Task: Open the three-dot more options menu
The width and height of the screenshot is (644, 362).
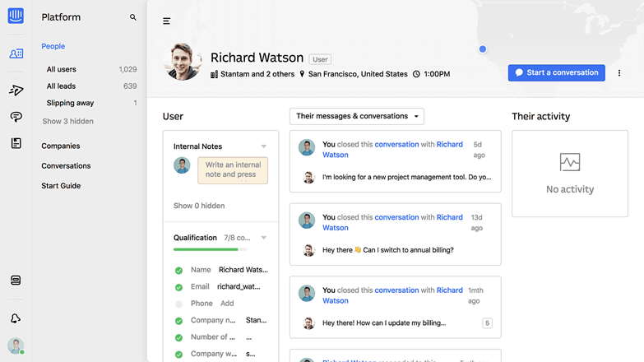Action: pos(619,73)
